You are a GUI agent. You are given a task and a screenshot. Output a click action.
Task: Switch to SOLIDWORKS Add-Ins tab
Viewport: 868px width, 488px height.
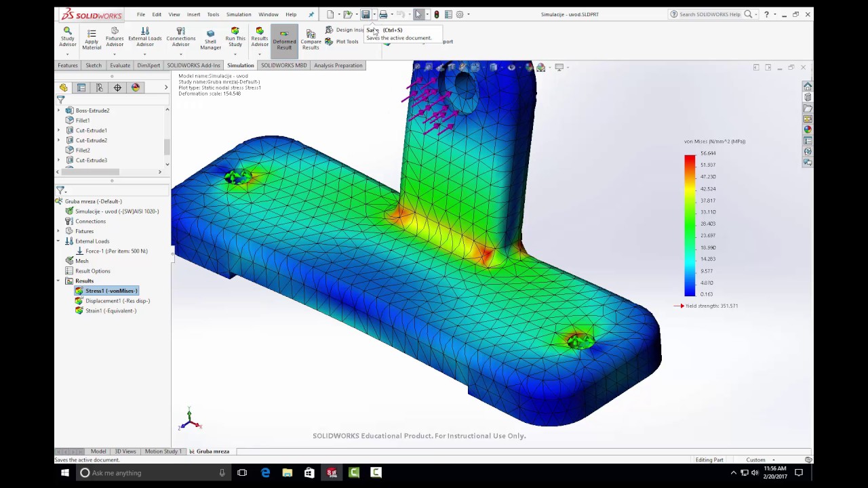pyautogui.click(x=194, y=65)
